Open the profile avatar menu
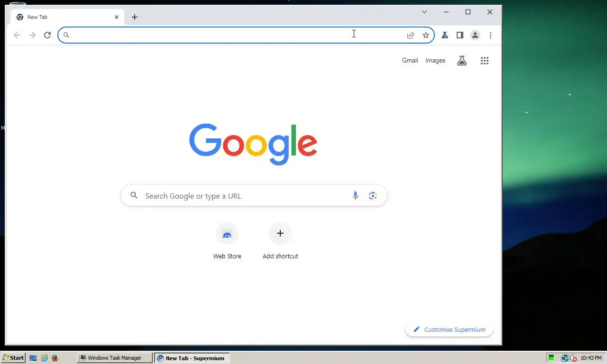607x364 pixels. (x=475, y=35)
